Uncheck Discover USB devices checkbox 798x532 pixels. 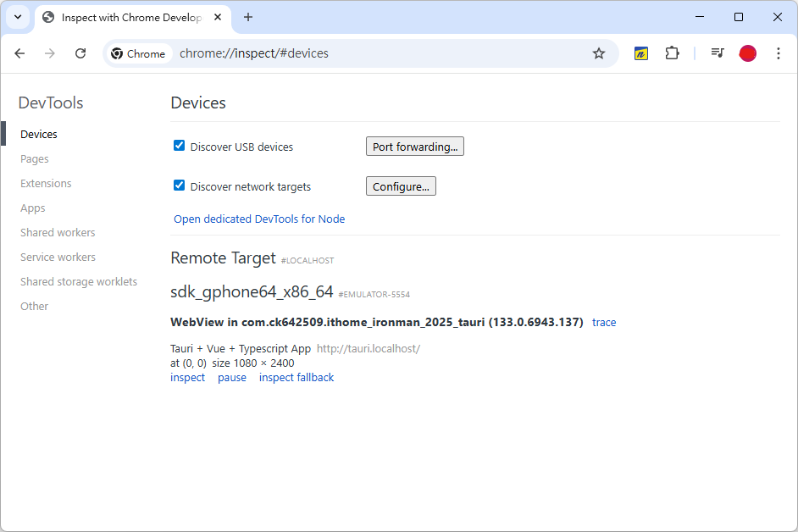coord(179,146)
